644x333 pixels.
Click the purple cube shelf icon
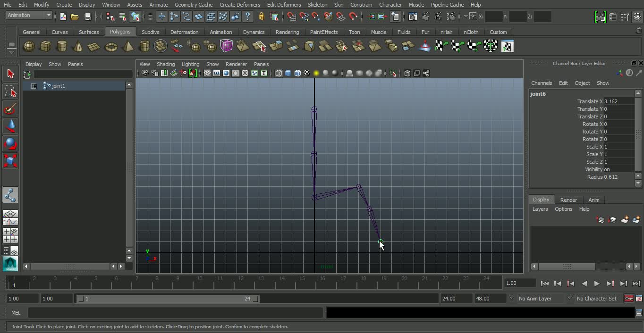pyautogui.click(x=227, y=46)
